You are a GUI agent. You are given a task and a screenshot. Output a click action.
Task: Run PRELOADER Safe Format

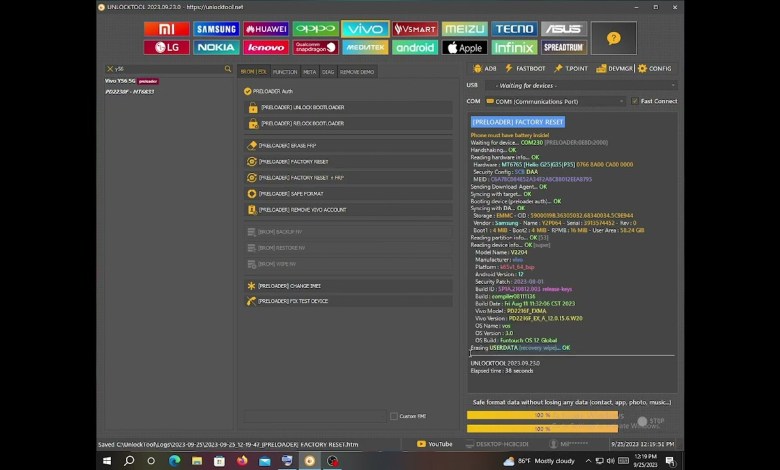pos(348,193)
